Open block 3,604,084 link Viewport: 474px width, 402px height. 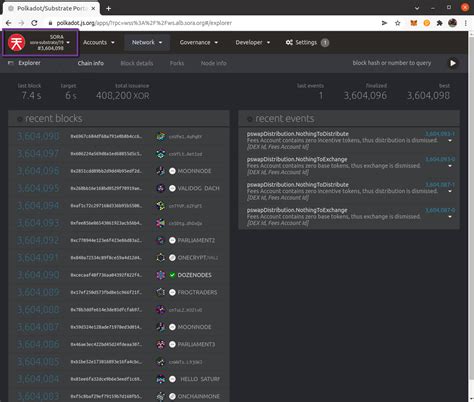(x=38, y=379)
